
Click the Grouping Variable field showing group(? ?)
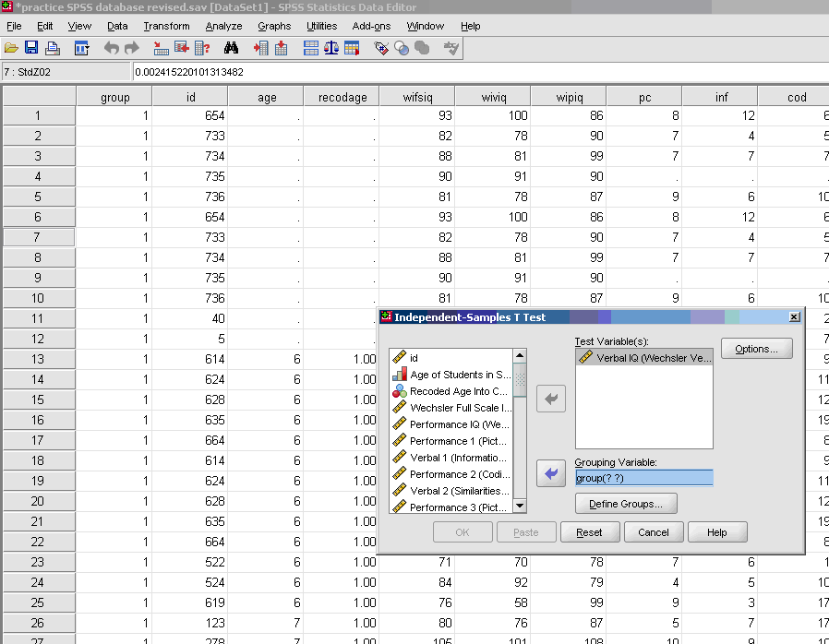[x=643, y=478]
